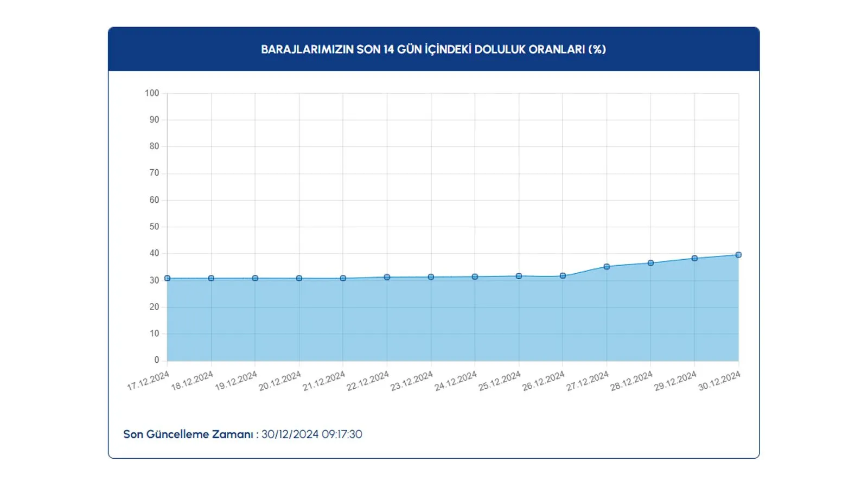Screen dimensions: 868x488
Task: Click the y-axis value 100
Action: click(x=152, y=93)
